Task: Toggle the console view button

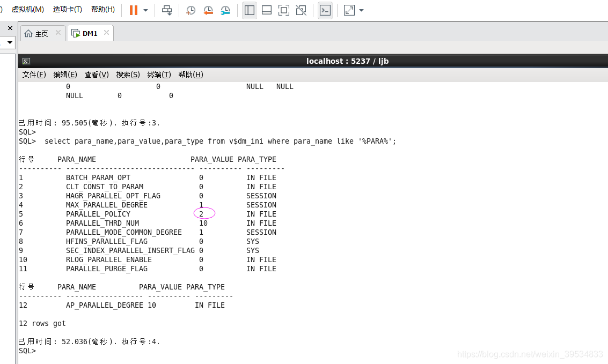Action: [325, 10]
